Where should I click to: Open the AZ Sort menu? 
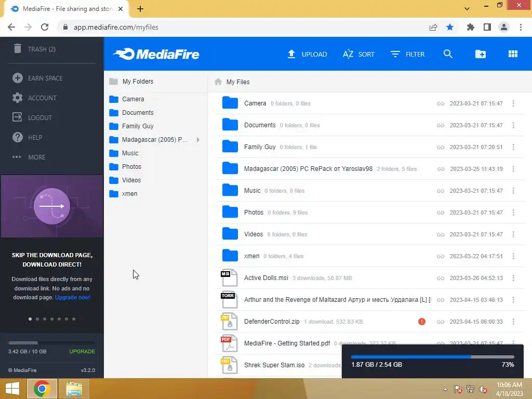click(358, 54)
